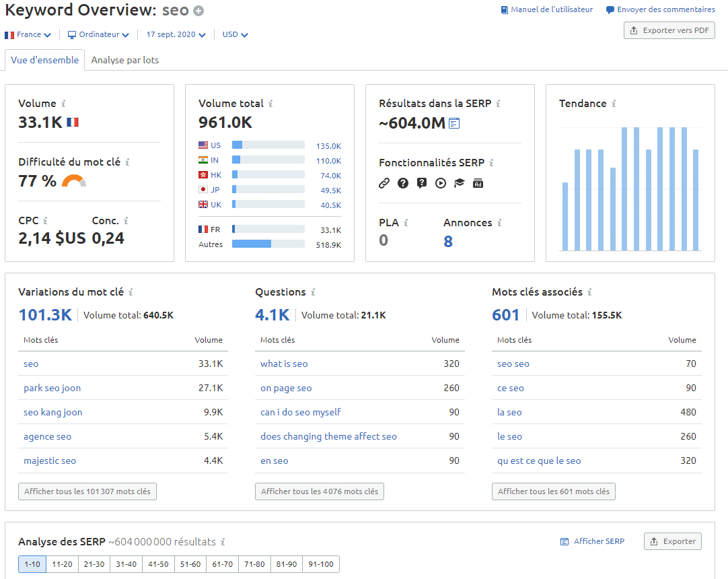This screenshot has height=579, width=728.
Task: Click the plus icon next to seo title
Action: point(198,11)
